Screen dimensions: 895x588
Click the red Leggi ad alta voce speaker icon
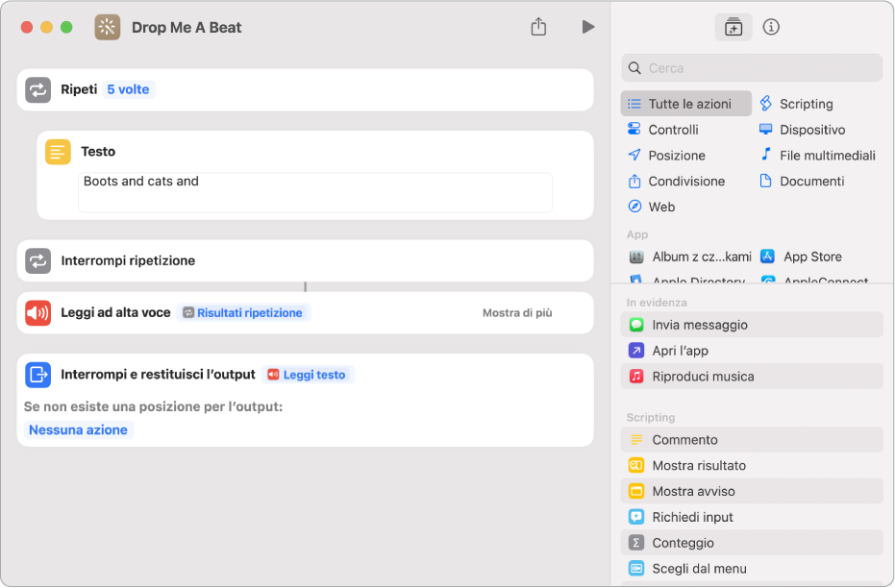point(37,312)
